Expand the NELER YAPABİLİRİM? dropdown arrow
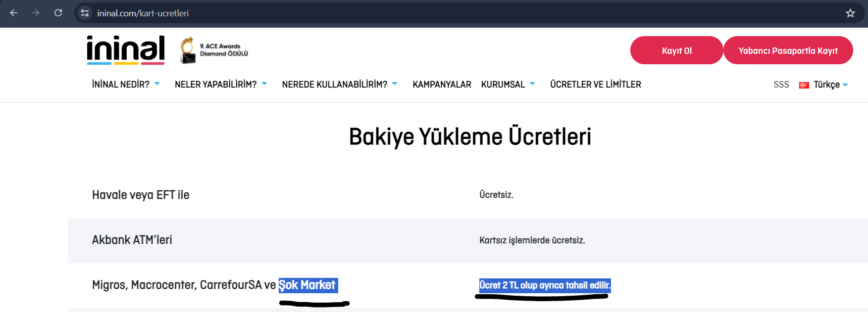 [x=264, y=84]
